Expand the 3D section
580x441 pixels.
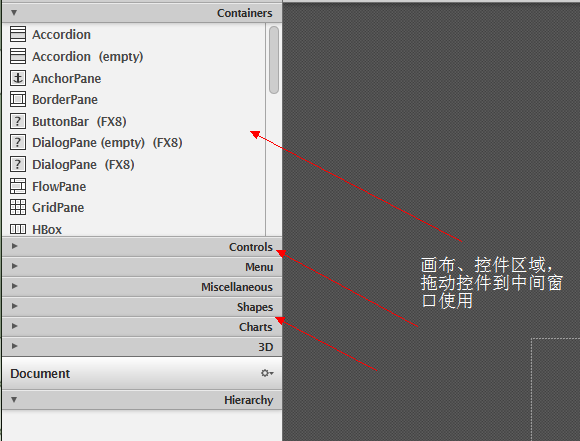pyautogui.click(x=142, y=347)
